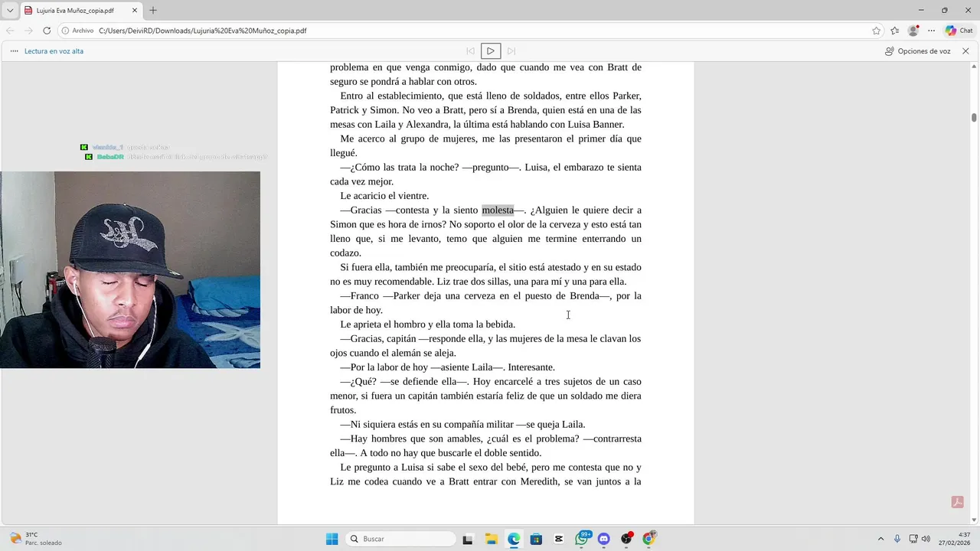Open Opciones de voz settings
The width and height of the screenshot is (980, 551).
click(x=917, y=51)
